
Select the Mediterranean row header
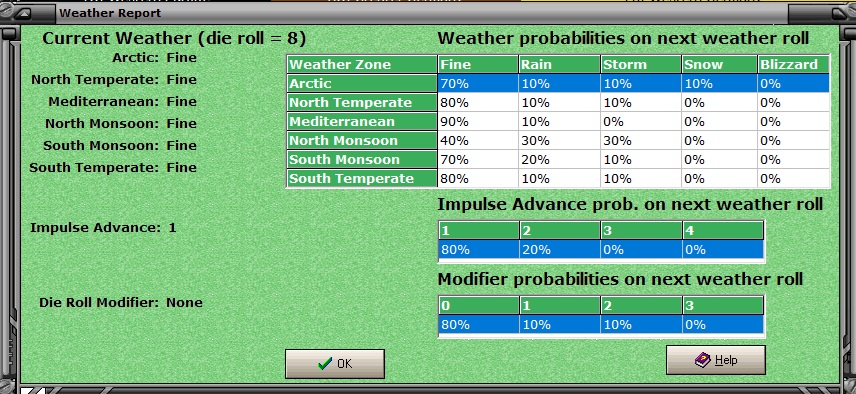point(362,122)
